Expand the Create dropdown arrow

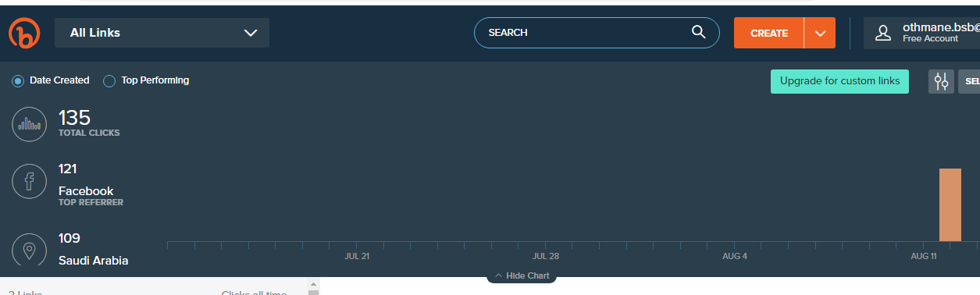820,33
